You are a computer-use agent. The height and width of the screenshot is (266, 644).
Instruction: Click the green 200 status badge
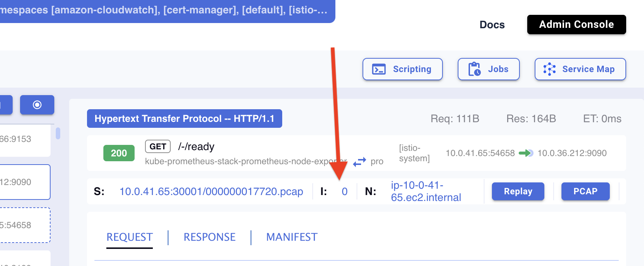tap(119, 153)
